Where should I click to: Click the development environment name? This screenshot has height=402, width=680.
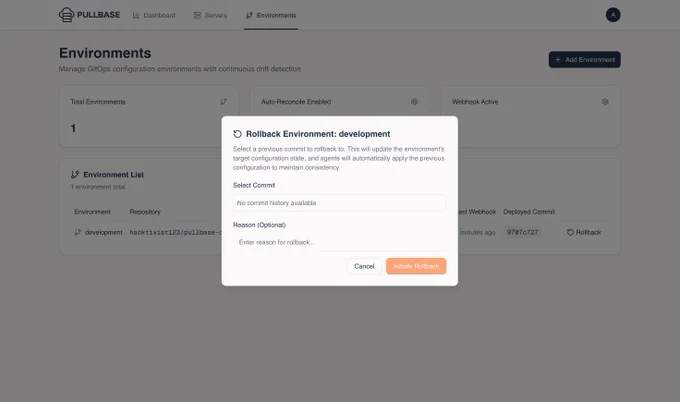coord(103,232)
